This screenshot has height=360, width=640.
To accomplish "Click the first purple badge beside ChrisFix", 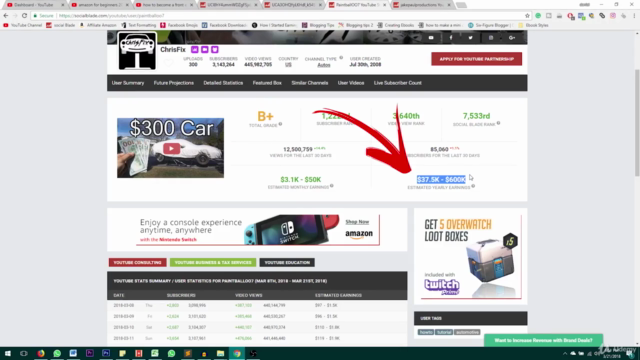I will pos(195,49).
